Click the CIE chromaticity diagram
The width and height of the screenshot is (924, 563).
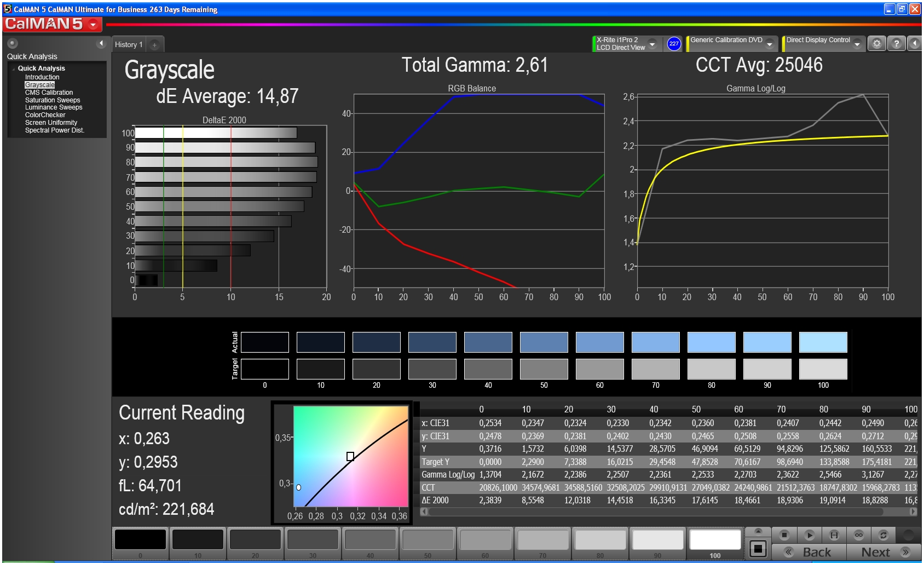tap(351, 456)
